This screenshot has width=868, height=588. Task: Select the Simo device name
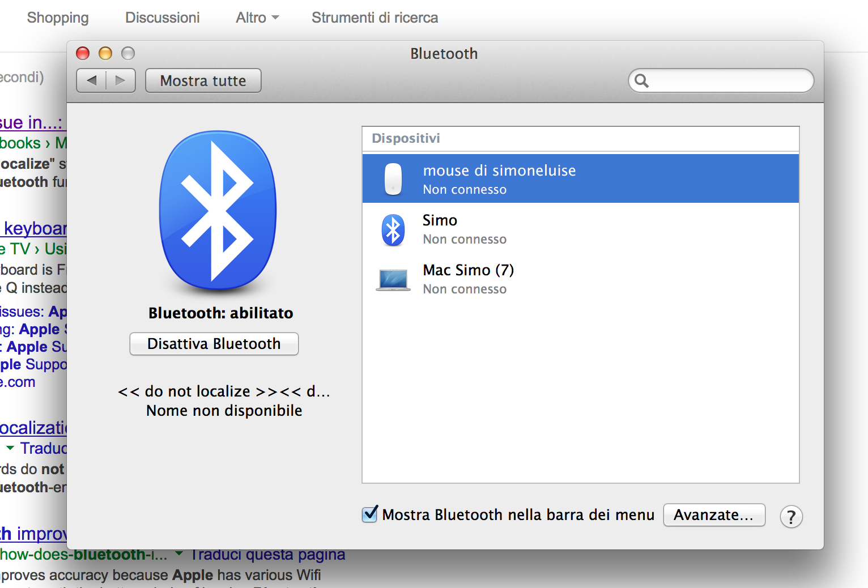440,220
